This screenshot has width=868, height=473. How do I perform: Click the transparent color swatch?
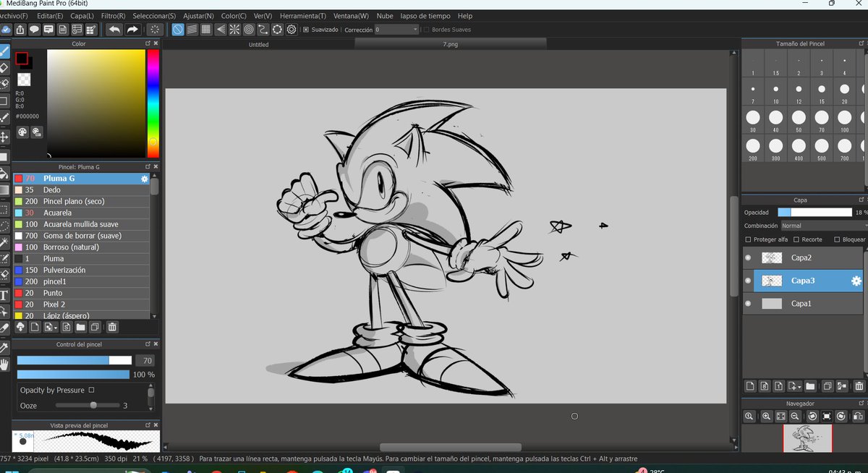tap(24, 80)
